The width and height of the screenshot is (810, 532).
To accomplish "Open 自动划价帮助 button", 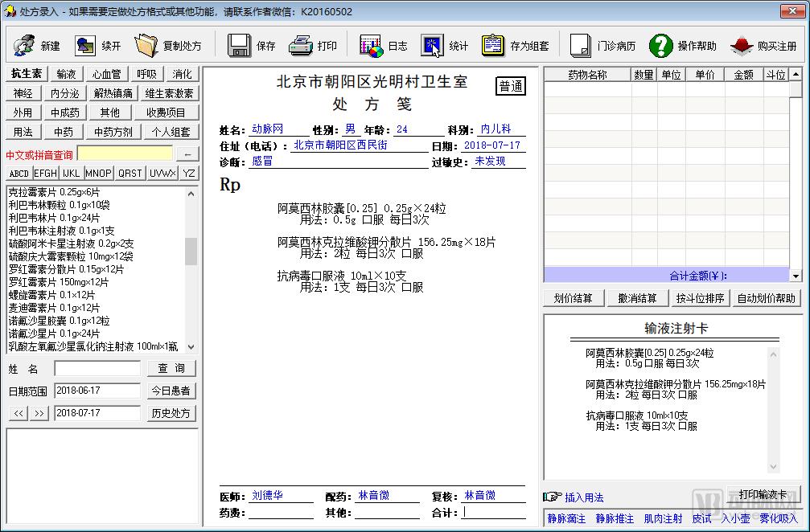I will (x=766, y=298).
